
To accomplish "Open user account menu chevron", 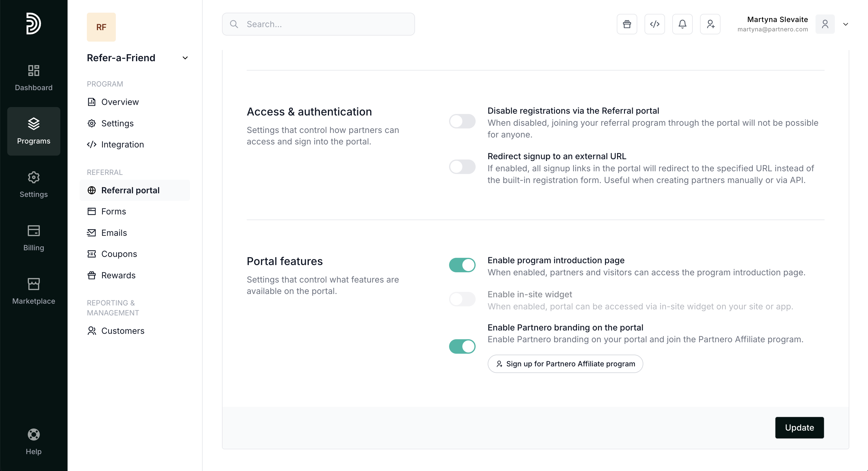I will coord(845,24).
